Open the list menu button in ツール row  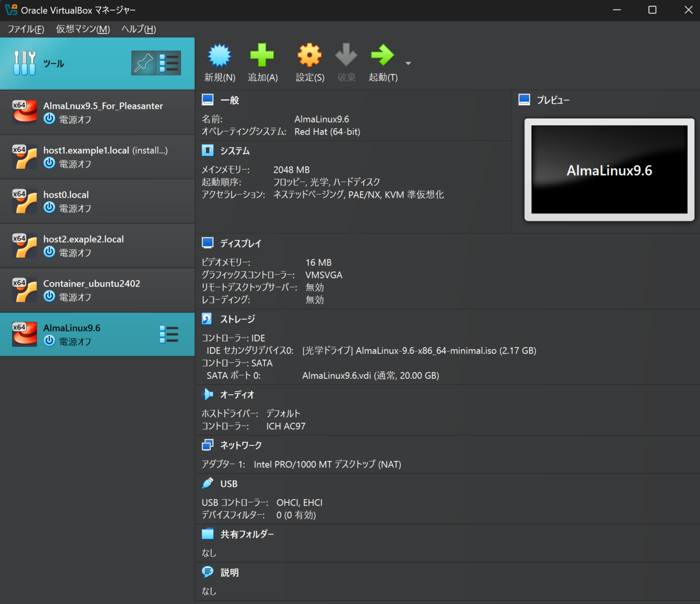169,63
